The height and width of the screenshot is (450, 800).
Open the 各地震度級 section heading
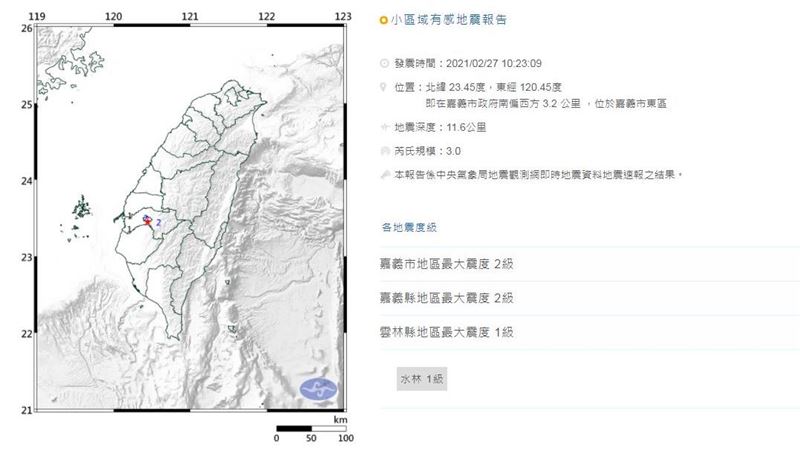pyautogui.click(x=409, y=227)
